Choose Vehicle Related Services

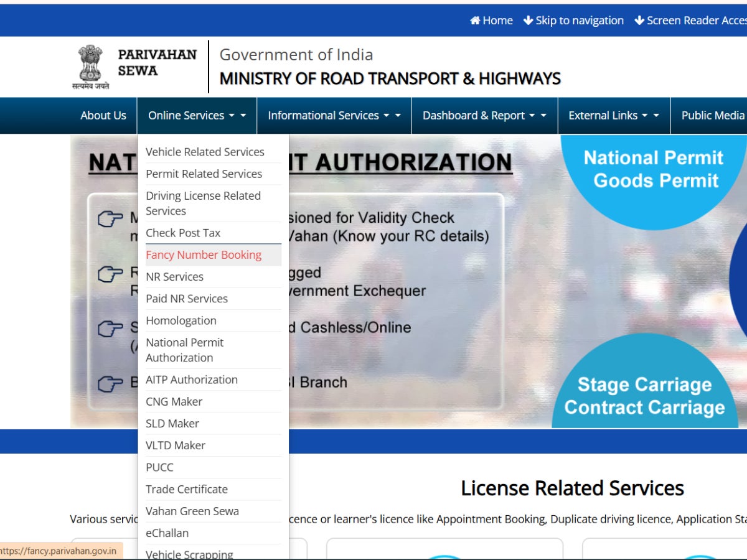205,152
